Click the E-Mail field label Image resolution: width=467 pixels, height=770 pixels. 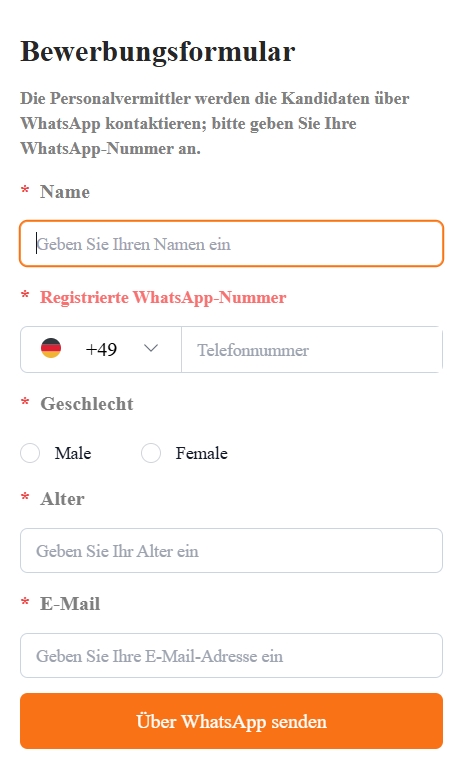pos(70,604)
